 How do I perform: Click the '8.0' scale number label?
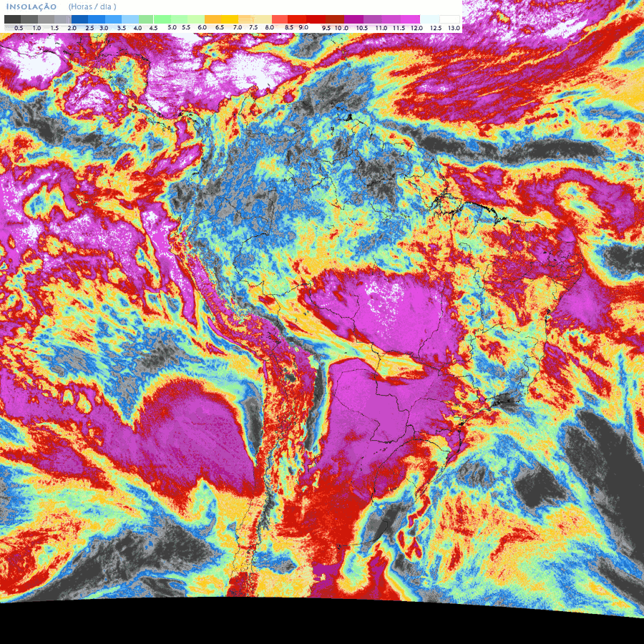[270, 27]
